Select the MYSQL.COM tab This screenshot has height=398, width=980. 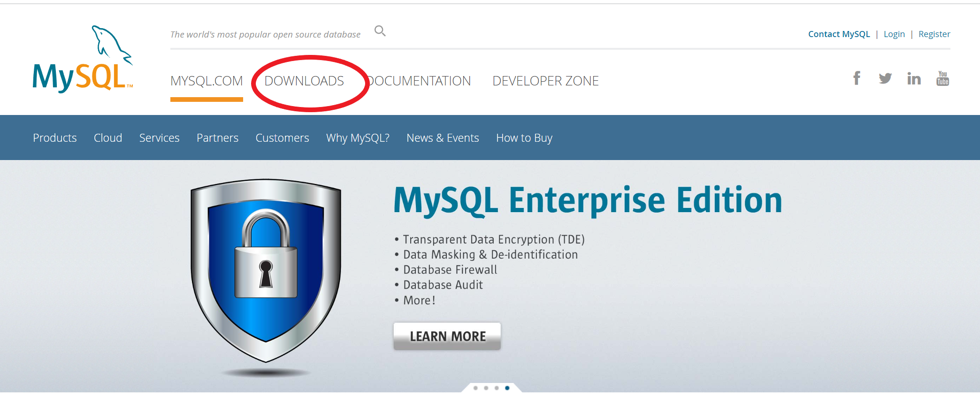207,81
